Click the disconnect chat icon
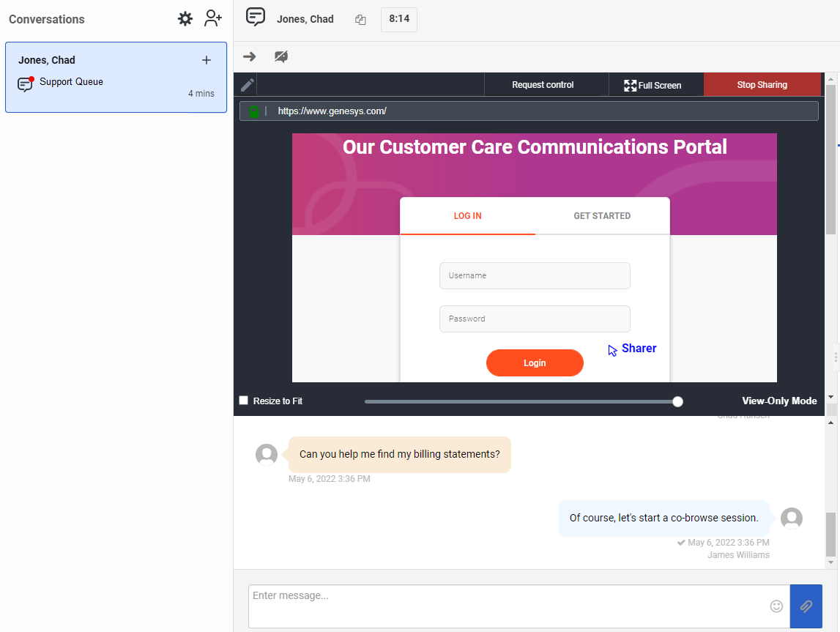This screenshot has height=632, width=840. (281, 55)
